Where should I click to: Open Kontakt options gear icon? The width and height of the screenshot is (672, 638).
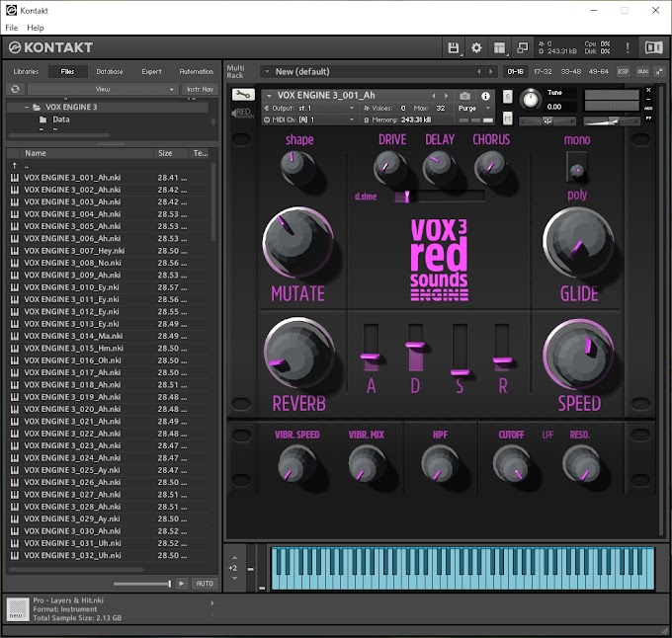(476, 48)
